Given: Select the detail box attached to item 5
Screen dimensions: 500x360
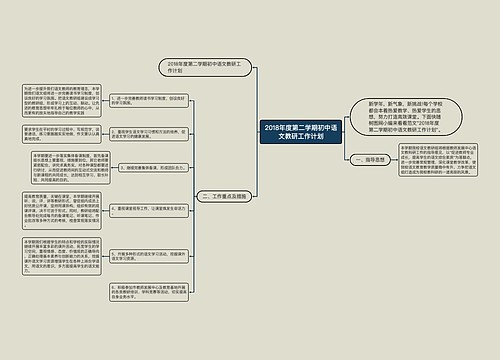Looking at the screenshot, I should 62,256.
